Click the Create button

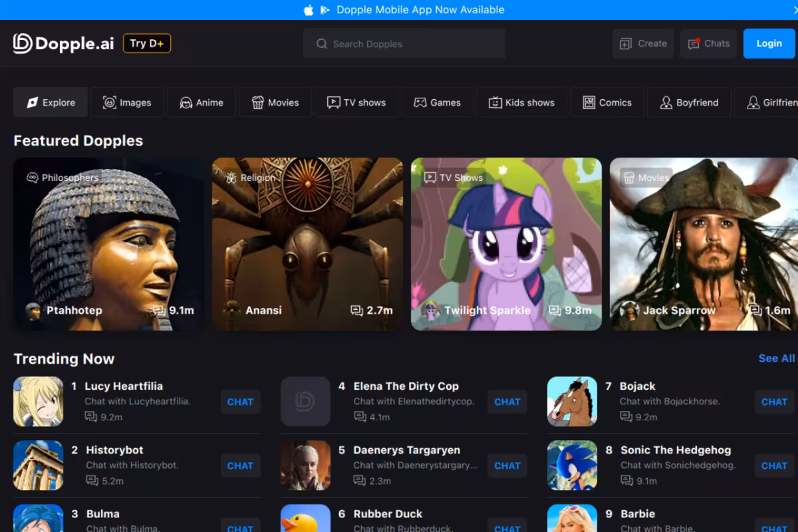[x=643, y=44]
